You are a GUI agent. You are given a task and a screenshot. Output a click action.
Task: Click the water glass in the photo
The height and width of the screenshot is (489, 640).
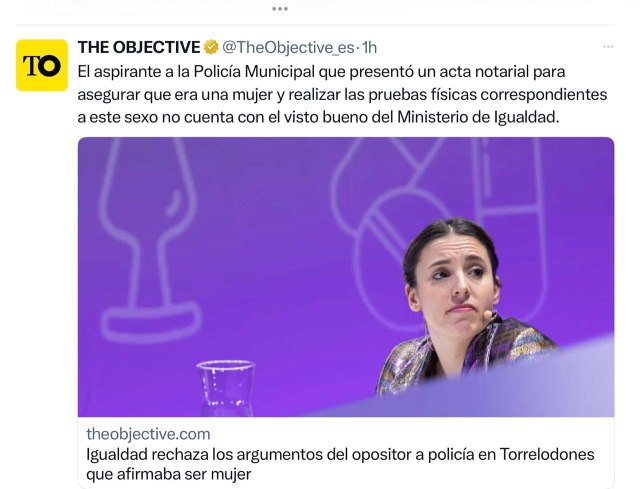(226, 388)
